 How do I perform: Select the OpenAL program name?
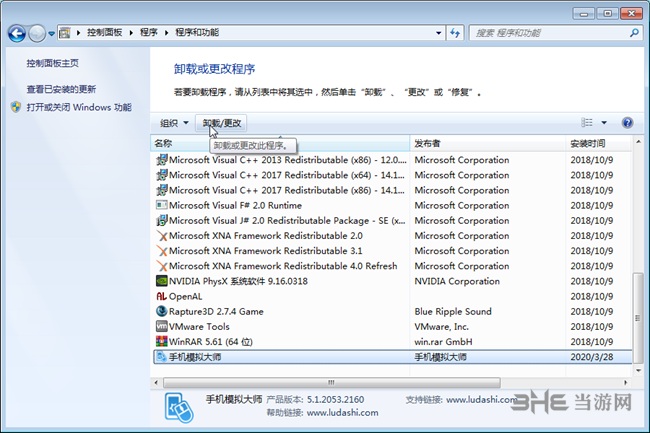[x=186, y=297]
